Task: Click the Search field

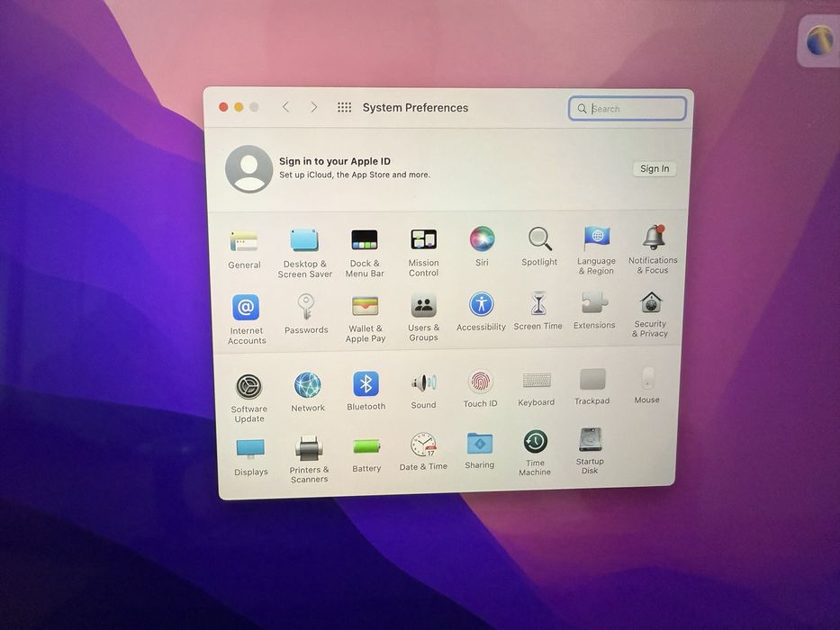Action: (x=627, y=109)
